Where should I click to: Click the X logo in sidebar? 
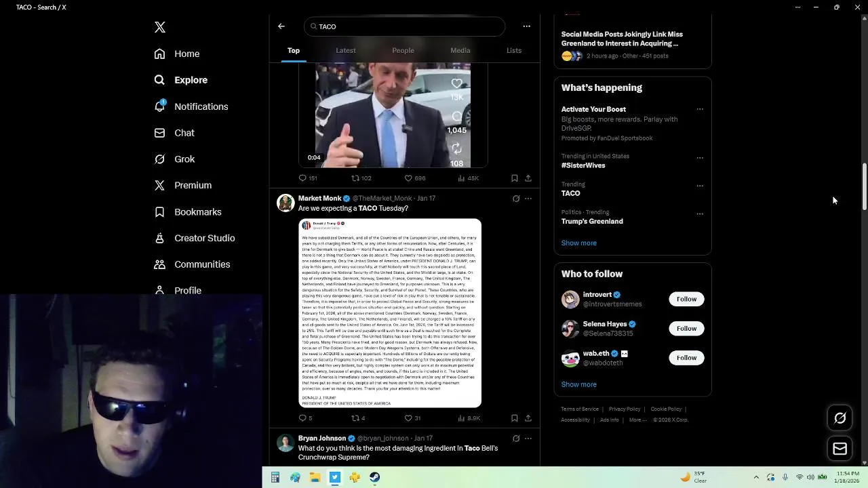tap(160, 27)
